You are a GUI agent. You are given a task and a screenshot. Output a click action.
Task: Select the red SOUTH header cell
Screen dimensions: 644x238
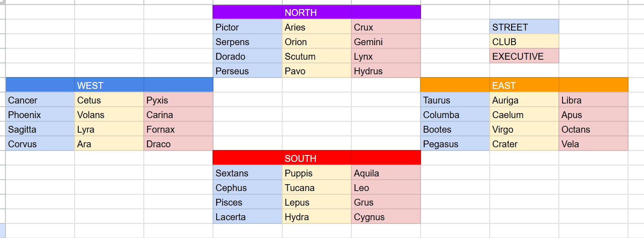(317, 158)
